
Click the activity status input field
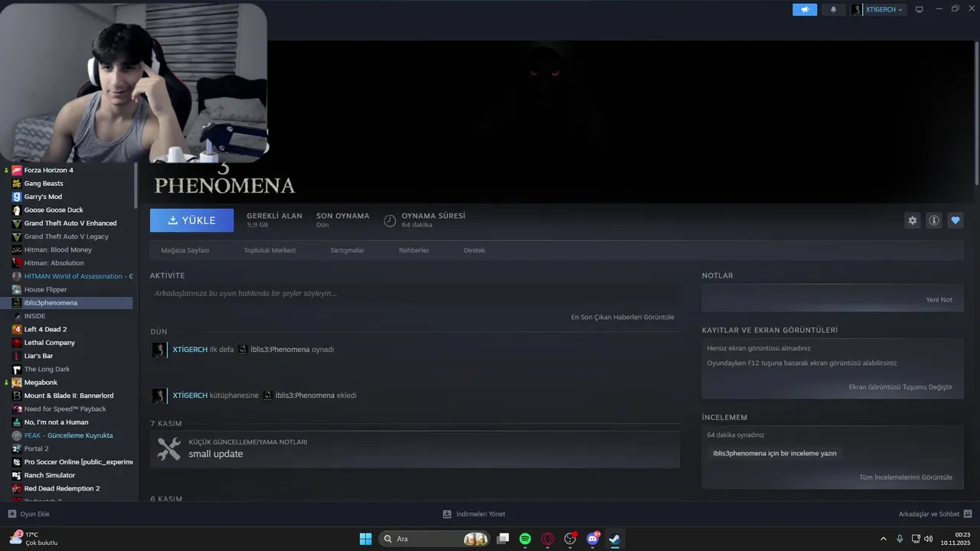tap(414, 293)
